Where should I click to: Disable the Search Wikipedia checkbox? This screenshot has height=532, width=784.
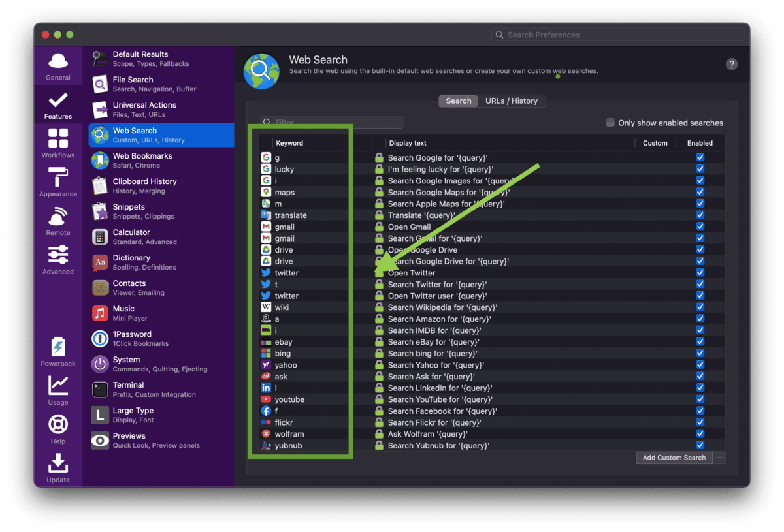coord(700,307)
